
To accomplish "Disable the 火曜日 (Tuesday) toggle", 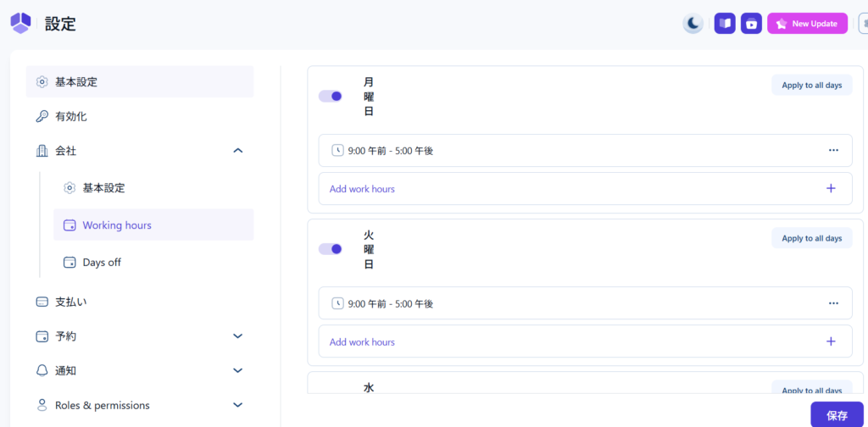I will point(331,249).
